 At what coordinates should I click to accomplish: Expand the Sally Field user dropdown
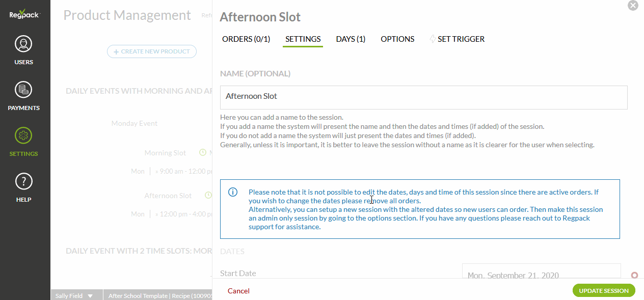coord(90,296)
